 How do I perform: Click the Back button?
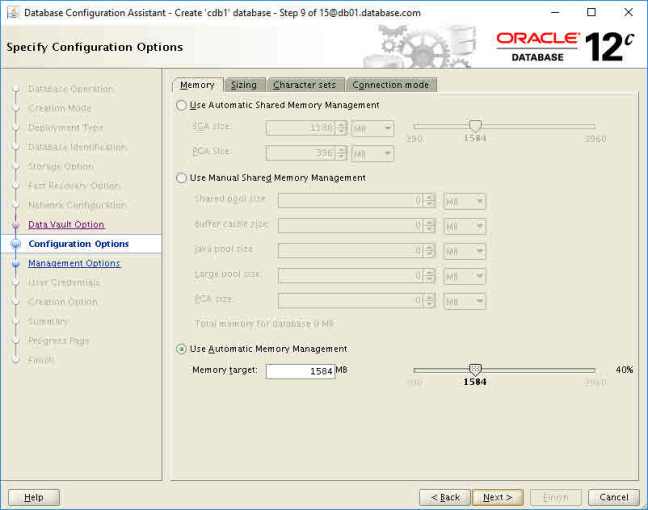[445, 497]
